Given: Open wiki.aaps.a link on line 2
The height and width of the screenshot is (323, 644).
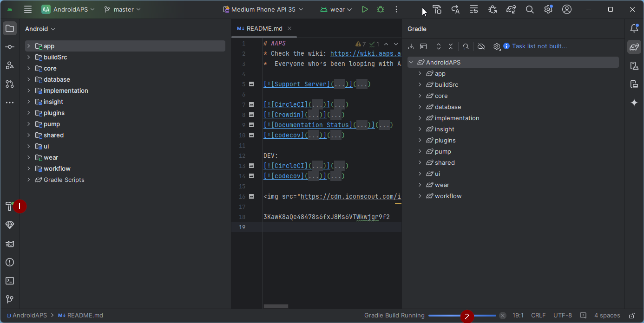Looking at the screenshot, I should pyautogui.click(x=366, y=54).
